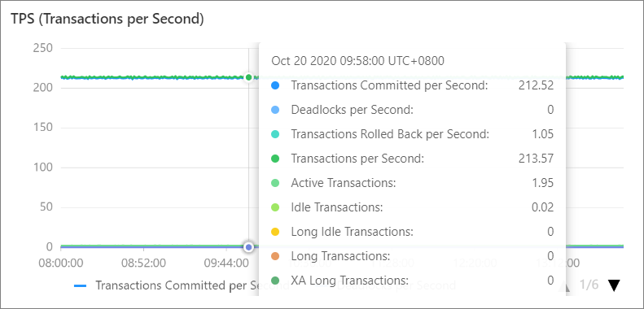Click the Active Transactions tooltip dot

pos(275,183)
